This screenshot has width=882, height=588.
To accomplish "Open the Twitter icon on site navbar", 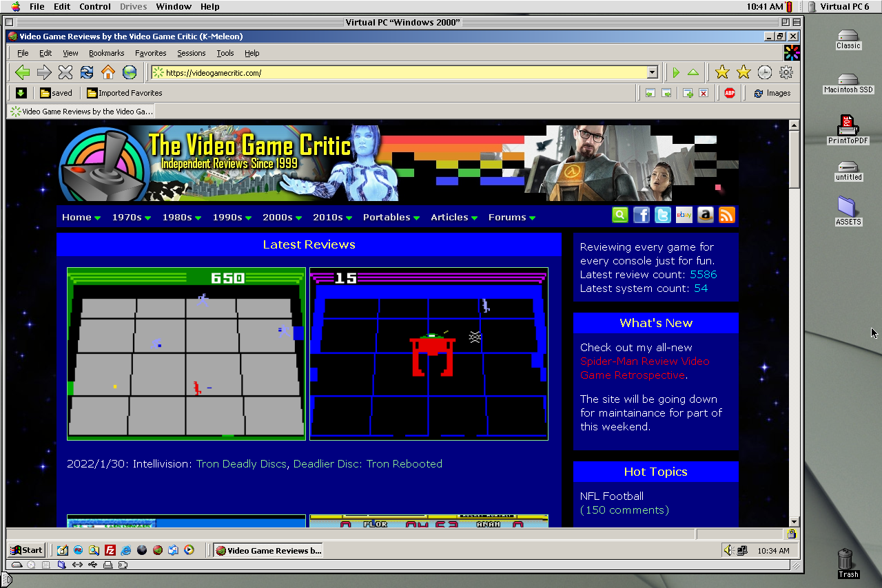I will click(x=663, y=215).
